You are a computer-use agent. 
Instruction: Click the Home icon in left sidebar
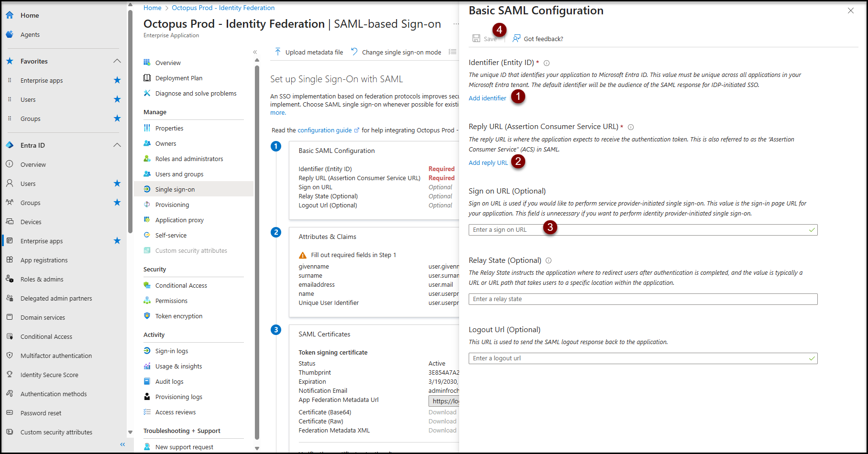(10, 15)
